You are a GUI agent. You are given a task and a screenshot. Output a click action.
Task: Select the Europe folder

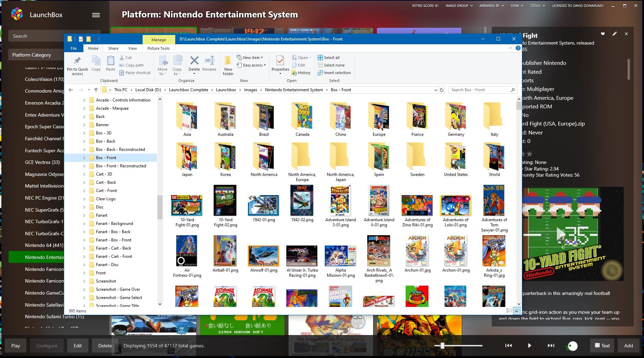379,119
